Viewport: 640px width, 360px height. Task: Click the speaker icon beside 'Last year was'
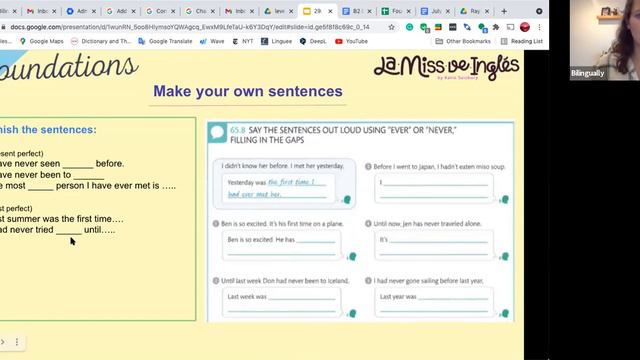[504, 313]
